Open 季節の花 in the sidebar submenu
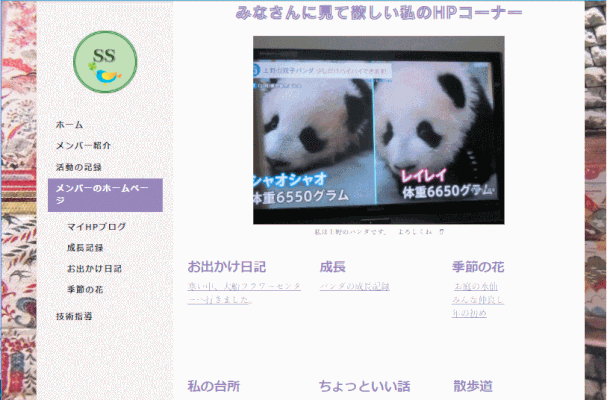 pyautogui.click(x=85, y=289)
